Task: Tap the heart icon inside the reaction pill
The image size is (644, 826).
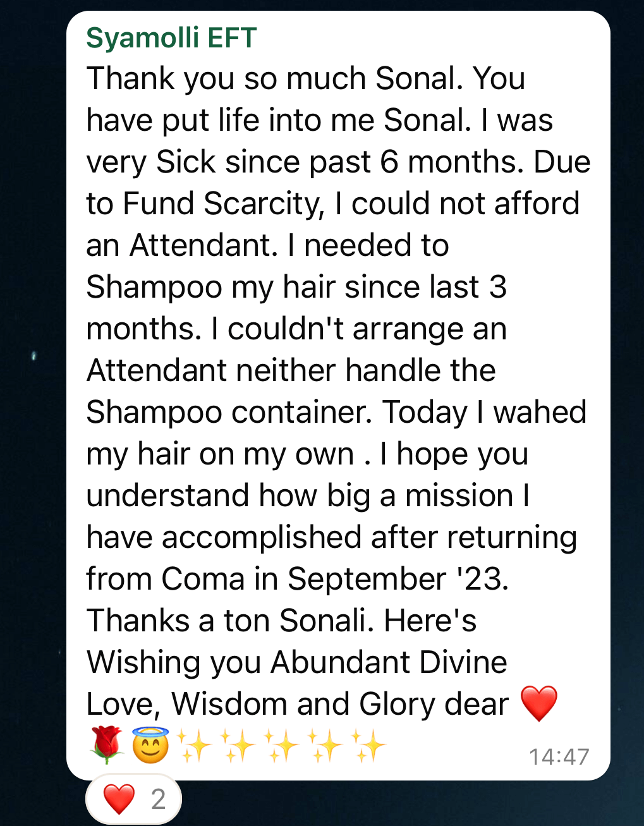Action: click(119, 799)
